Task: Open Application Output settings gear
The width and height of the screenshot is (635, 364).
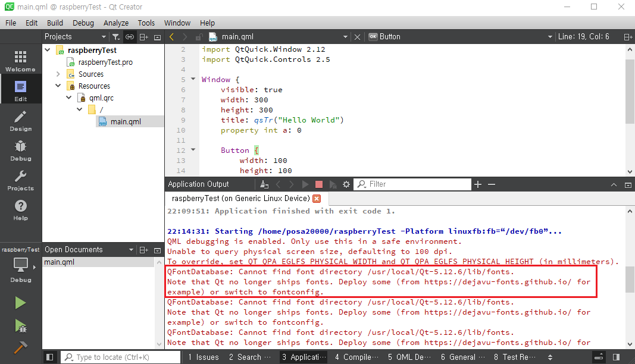Action: pyautogui.click(x=346, y=184)
